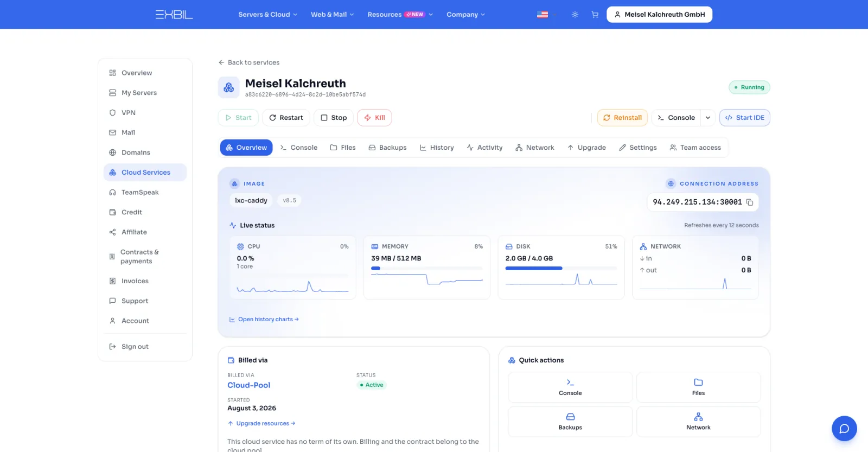868x452 pixels.
Task: Select the Overview tab
Action: tap(246, 148)
